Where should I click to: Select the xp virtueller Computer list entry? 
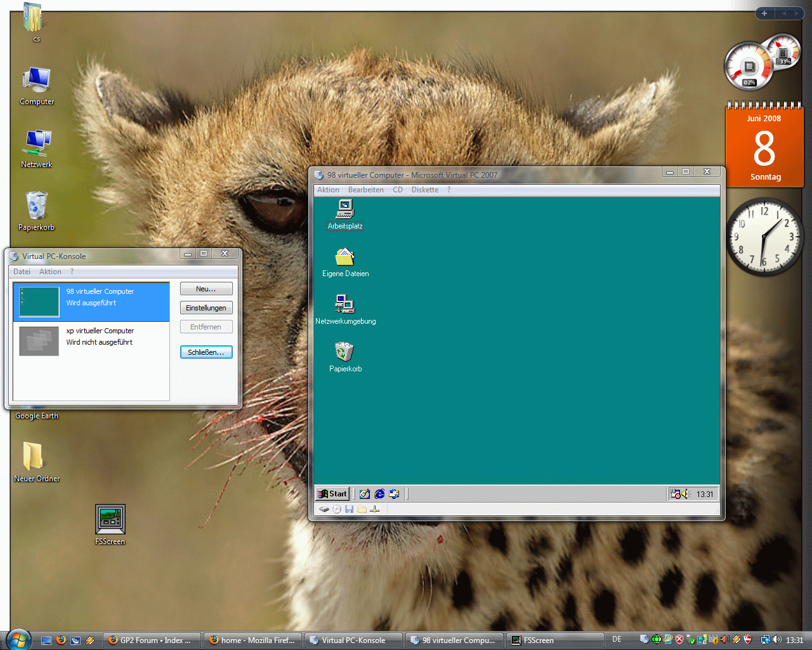91,336
